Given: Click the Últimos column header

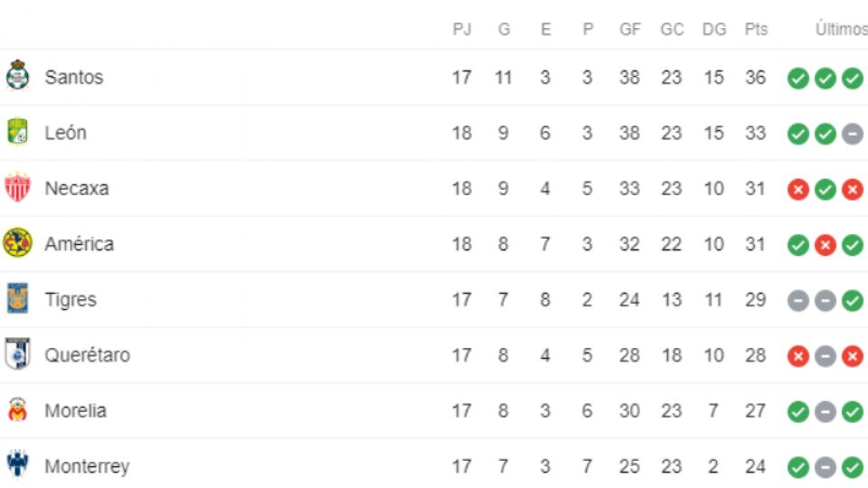Looking at the screenshot, I should click(x=841, y=30).
